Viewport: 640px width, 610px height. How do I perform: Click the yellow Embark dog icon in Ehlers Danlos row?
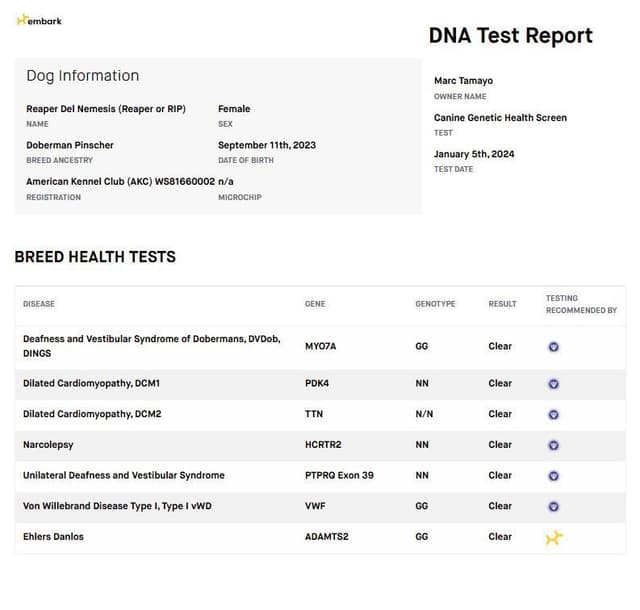[554, 538]
